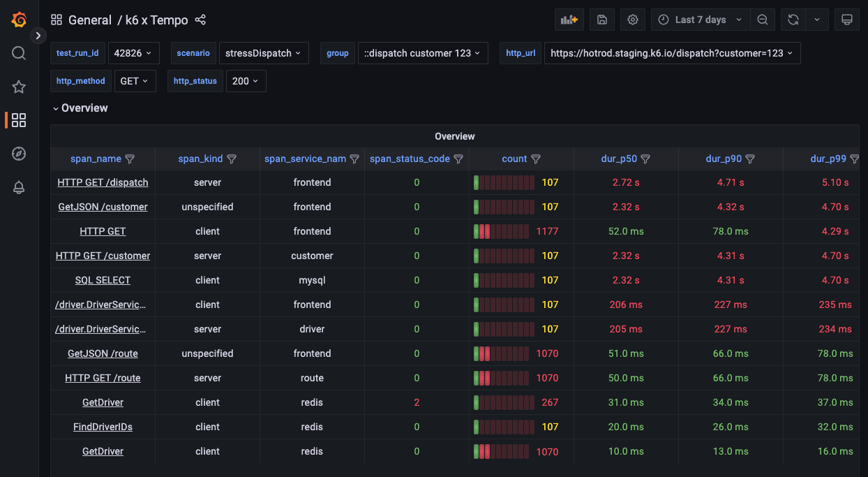
Task: Click the count heatmap bar for SQL SELECT
Action: 504,279
